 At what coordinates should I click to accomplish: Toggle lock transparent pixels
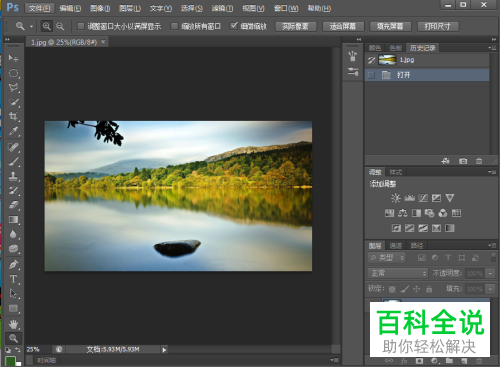[x=392, y=289]
